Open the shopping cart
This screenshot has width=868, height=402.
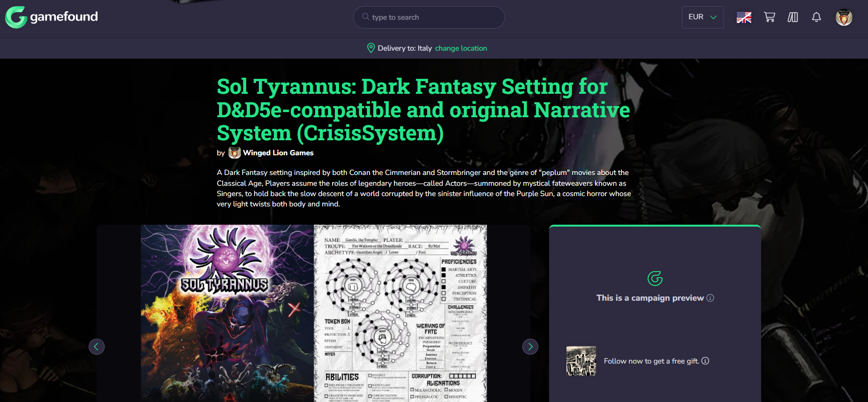tap(770, 17)
